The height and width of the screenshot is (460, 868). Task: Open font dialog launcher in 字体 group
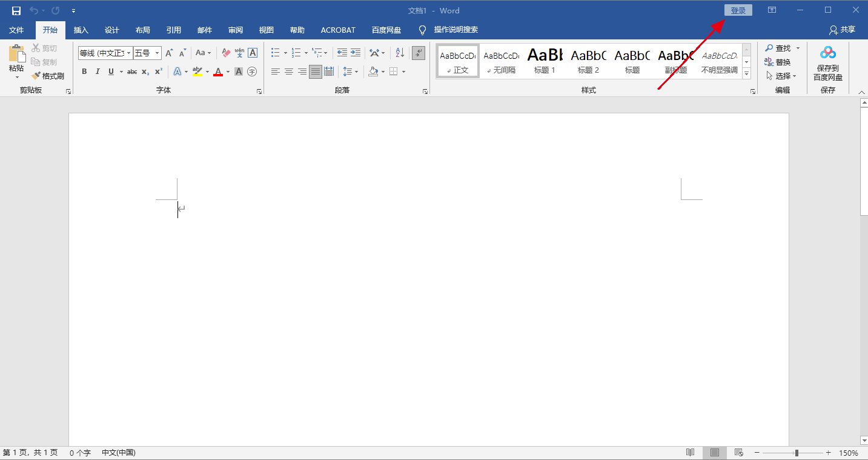click(259, 92)
